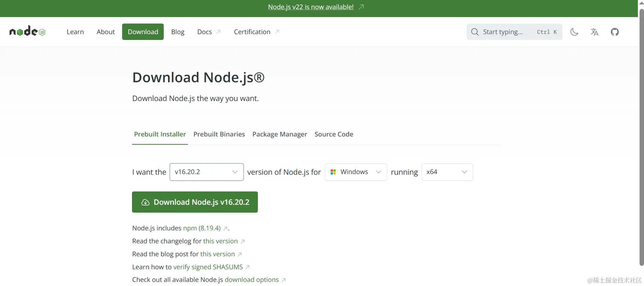
Task: Click the 'Download Node.js the way you want.' text
Action: coord(195,98)
